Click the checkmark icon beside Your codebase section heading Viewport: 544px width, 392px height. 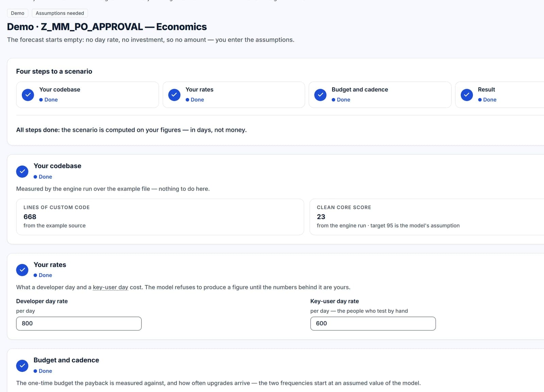click(x=22, y=172)
